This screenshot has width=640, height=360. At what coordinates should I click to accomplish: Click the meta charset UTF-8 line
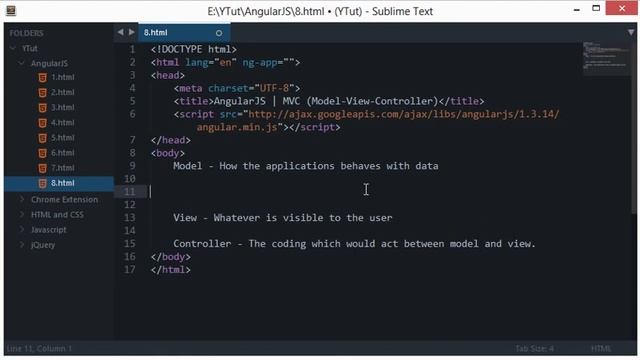[x=237, y=88]
